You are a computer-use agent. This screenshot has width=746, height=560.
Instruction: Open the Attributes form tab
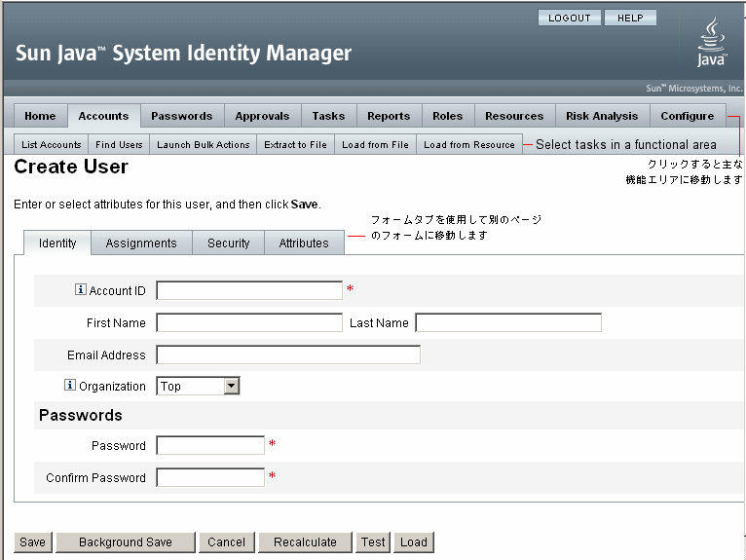point(304,243)
